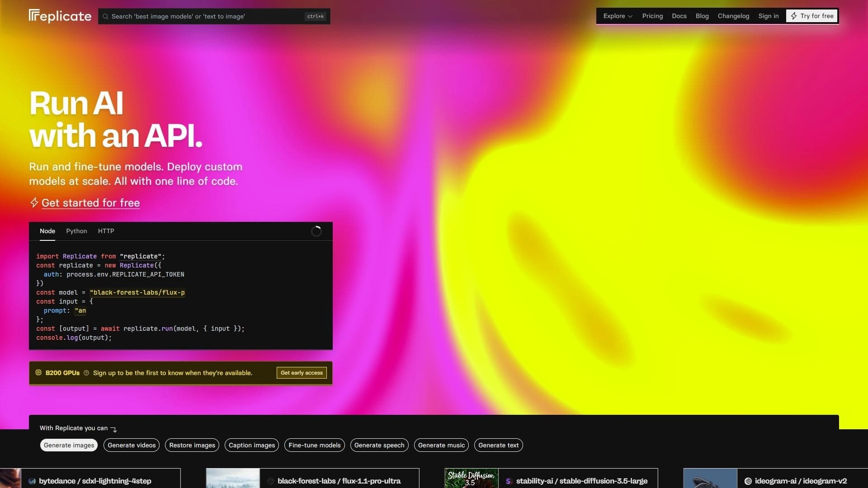Click the code line "auth: process.env.REPLICATE_API_TOKEN"
The image size is (868, 488).
(x=114, y=274)
